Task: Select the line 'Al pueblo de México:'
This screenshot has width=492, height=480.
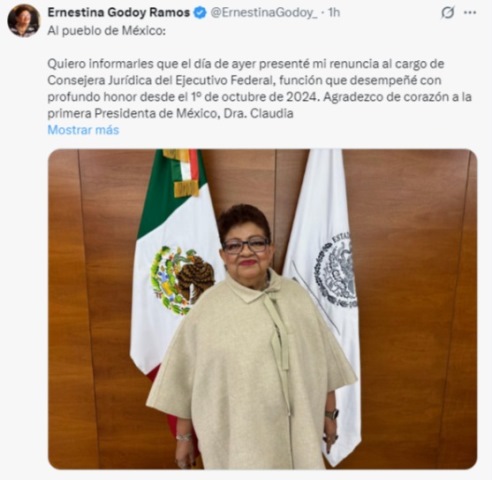Action: (106, 31)
